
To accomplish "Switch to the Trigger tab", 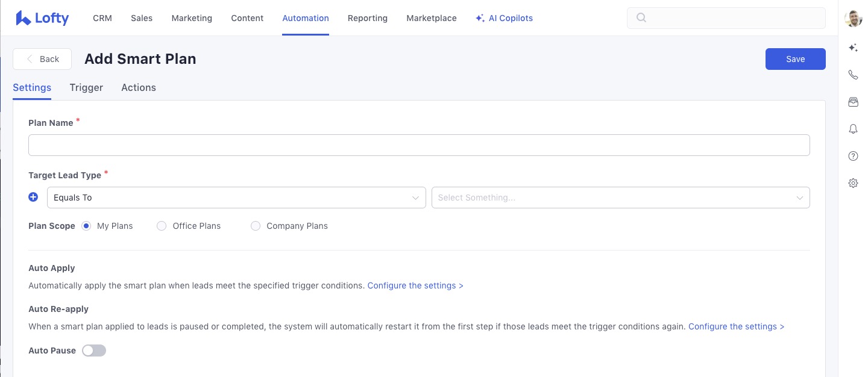I will tap(86, 87).
